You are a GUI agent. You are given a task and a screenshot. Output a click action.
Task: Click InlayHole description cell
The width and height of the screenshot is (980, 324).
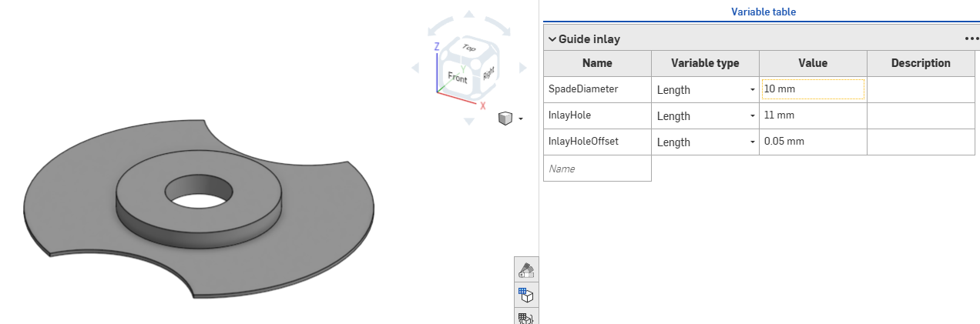pyautogui.click(x=921, y=115)
